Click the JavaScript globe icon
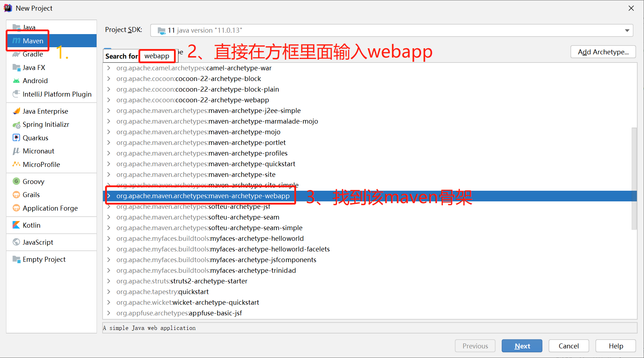This screenshot has width=644, height=358. click(16, 242)
